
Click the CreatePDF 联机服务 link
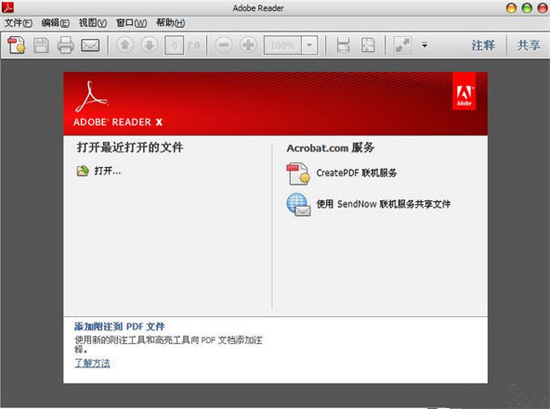356,173
